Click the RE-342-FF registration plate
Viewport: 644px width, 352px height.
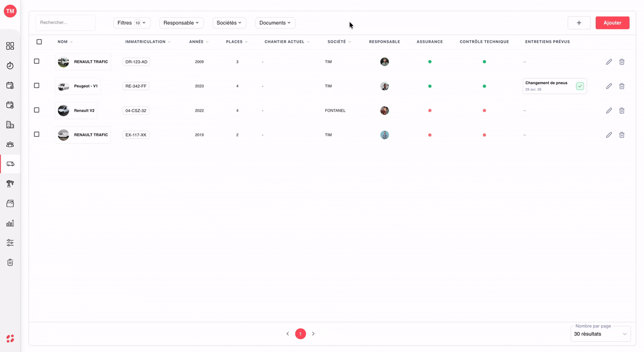[136, 86]
